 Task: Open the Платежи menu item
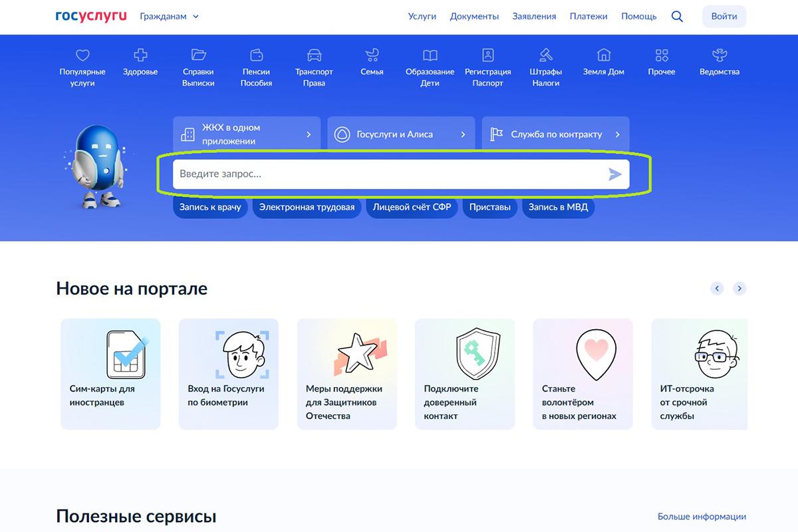(x=589, y=16)
